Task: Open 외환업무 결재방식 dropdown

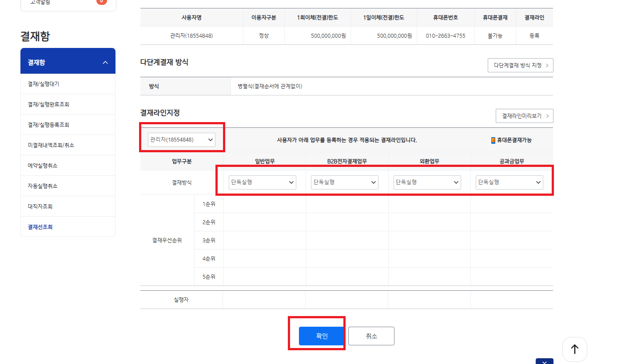Action: 427,182
